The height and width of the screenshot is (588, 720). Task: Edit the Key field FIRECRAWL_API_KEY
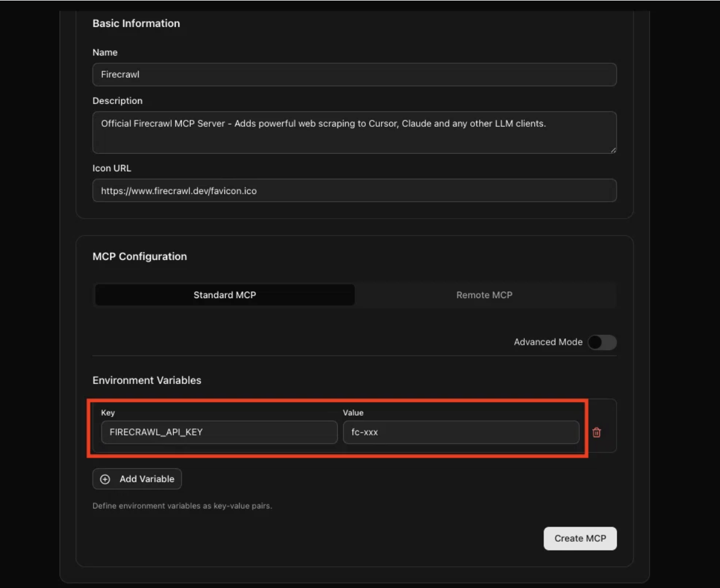[x=219, y=433]
